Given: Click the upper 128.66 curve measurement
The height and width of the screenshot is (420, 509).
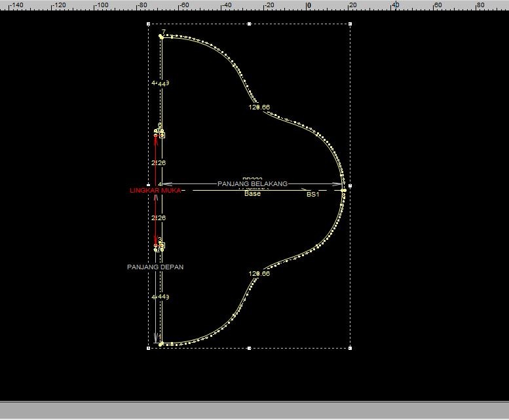Looking at the screenshot, I should [x=259, y=107].
